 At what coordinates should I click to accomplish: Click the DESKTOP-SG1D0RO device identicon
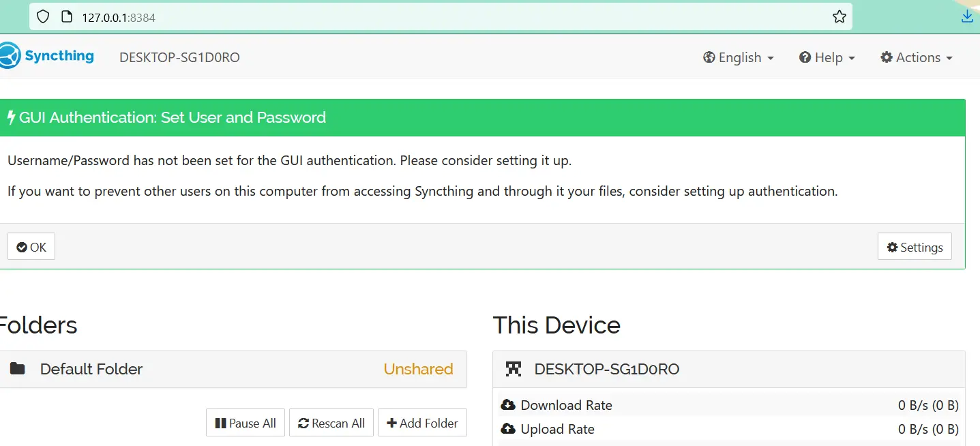tap(513, 369)
